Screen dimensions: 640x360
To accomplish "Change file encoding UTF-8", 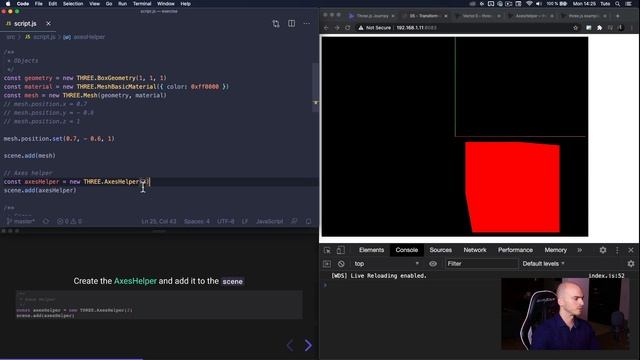I will click(x=226, y=221).
